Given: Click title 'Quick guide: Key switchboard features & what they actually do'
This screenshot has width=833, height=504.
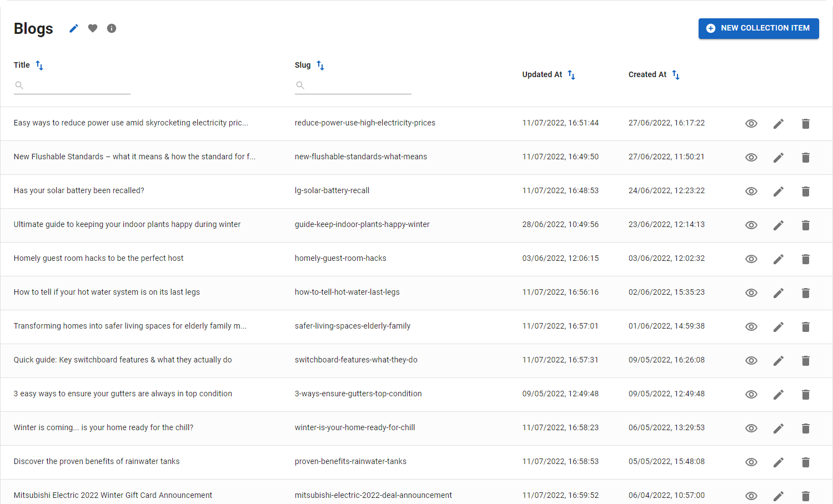Looking at the screenshot, I should click(123, 360).
